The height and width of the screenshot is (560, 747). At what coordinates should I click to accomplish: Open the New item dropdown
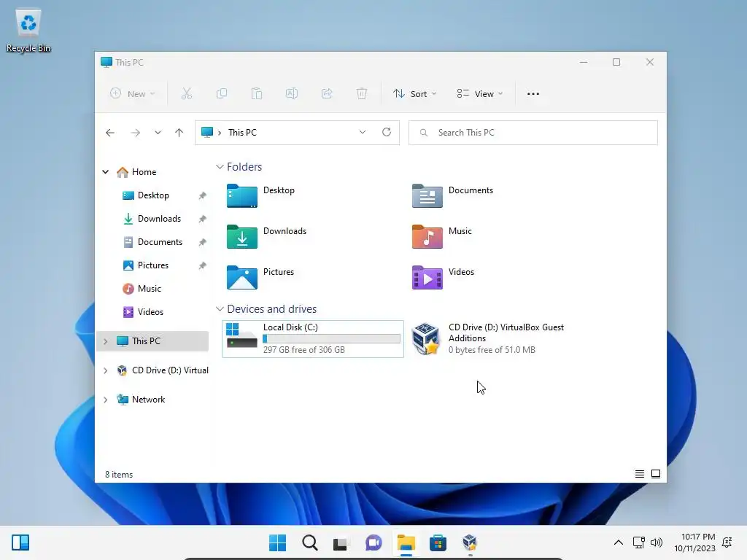point(133,94)
